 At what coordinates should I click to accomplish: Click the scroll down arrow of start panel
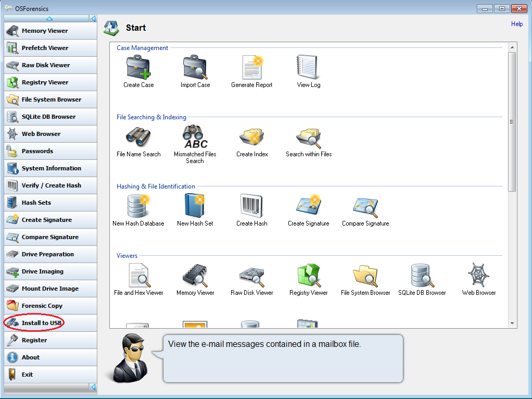pyautogui.click(x=512, y=323)
